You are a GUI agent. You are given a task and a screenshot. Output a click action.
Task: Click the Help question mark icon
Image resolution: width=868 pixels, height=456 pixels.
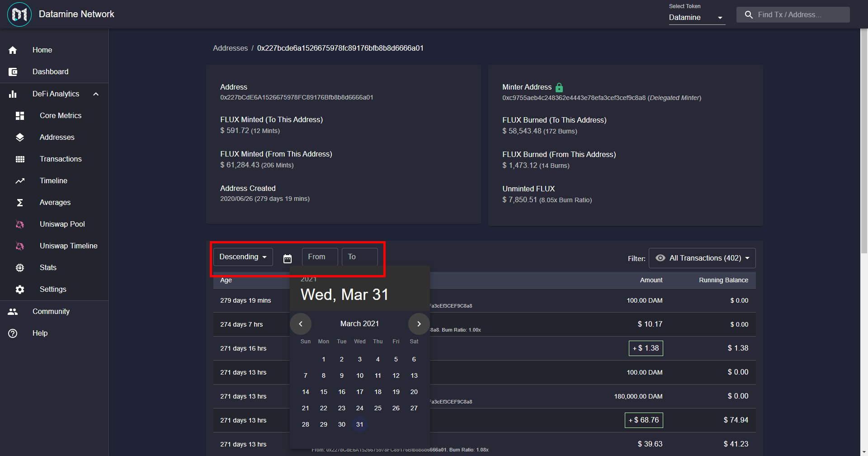tap(13, 333)
